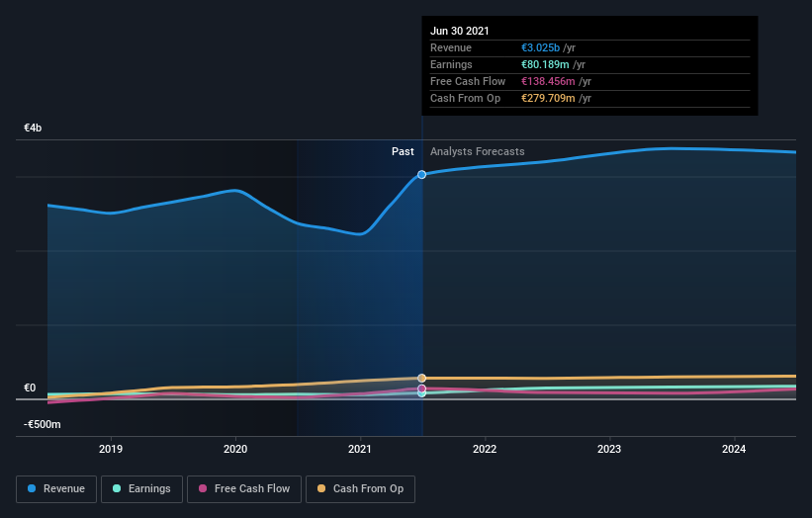Toggle the Cash From Op legend series

pos(360,489)
